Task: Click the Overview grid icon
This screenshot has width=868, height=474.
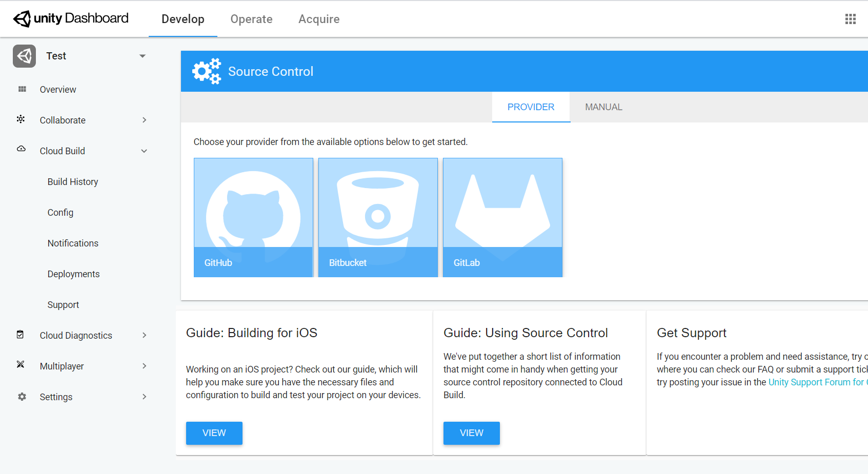Action: tap(22, 89)
